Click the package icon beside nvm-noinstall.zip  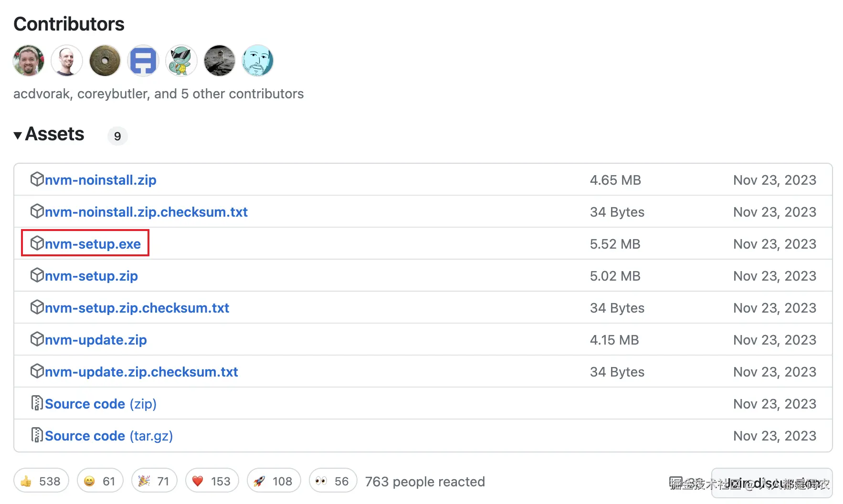click(37, 179)
